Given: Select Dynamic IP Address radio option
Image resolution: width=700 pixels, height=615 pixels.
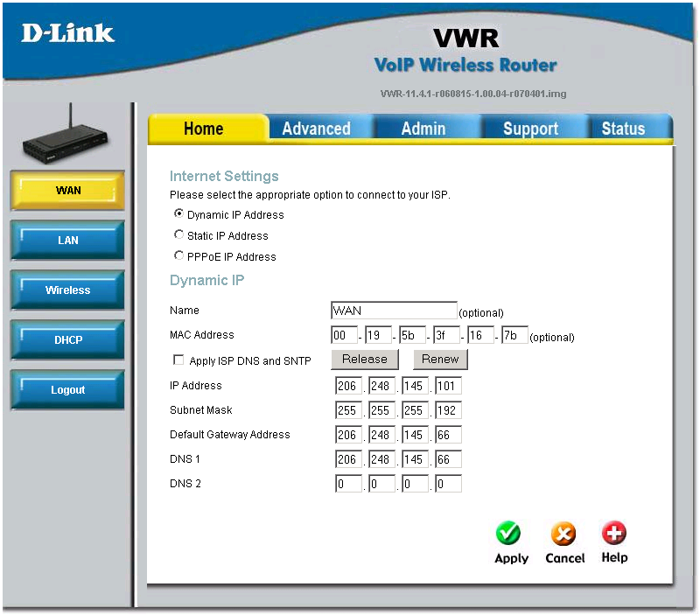Looking at the screenshot, I should point(178,213).
